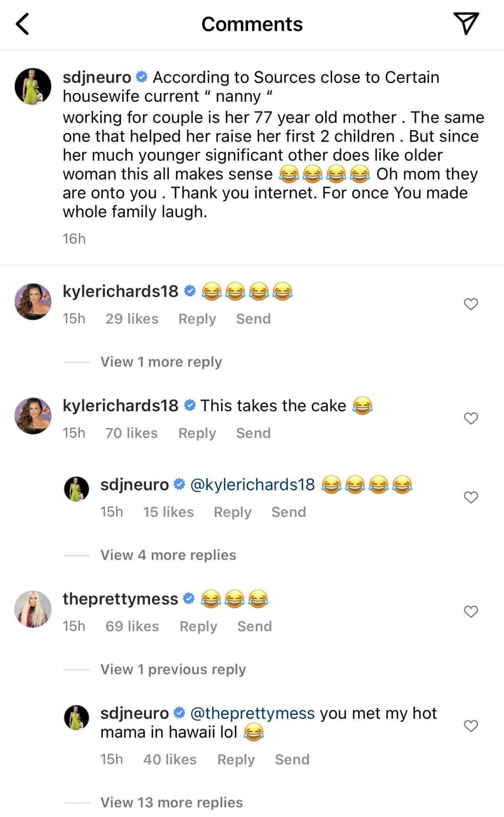Tap the verified badge next to sdjneuro's username

(142, 77)
